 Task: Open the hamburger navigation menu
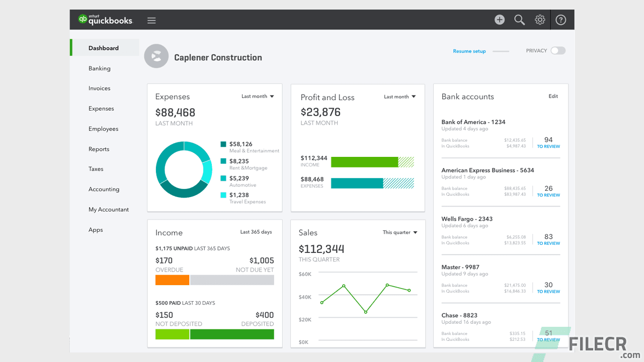coord(151,20)
